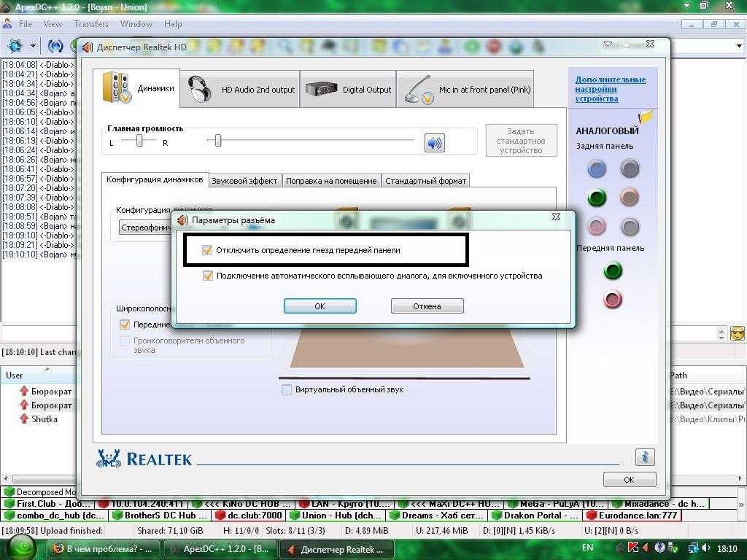Disable front panel jack detection checkbox

(x=206, y=250)
